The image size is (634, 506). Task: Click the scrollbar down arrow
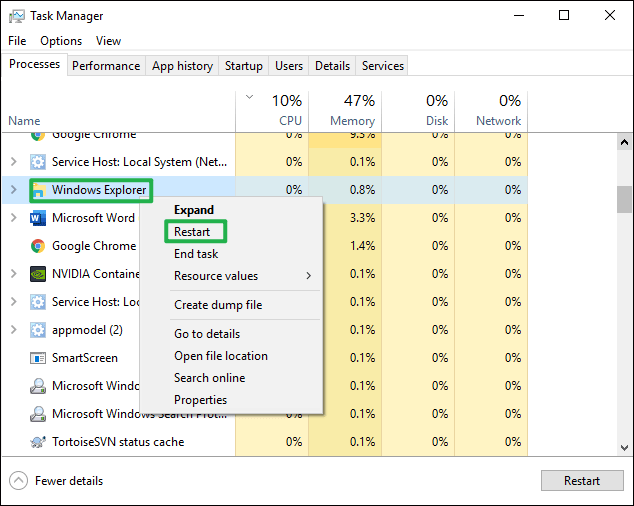pyautogui.click(x=624, y=448)
